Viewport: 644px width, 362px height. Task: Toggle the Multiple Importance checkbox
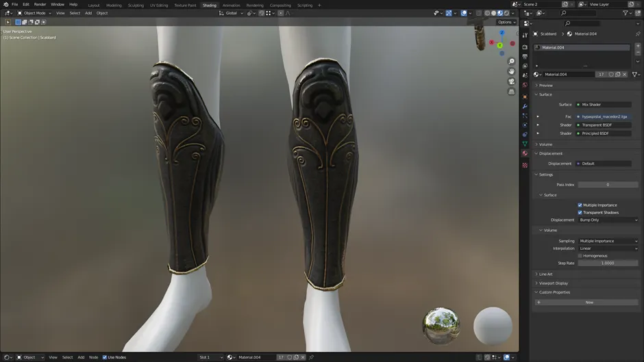pyautogui.click(x=580, y=205)
